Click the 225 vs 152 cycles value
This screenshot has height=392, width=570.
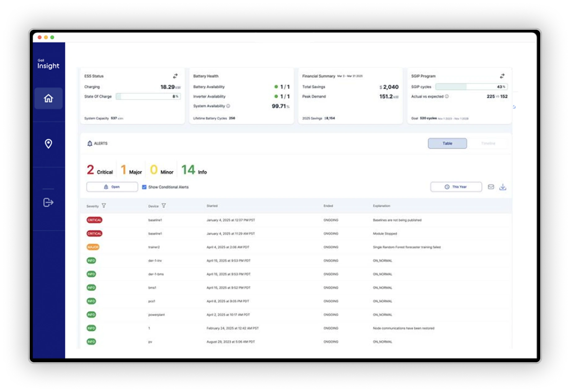click(497, 96)
